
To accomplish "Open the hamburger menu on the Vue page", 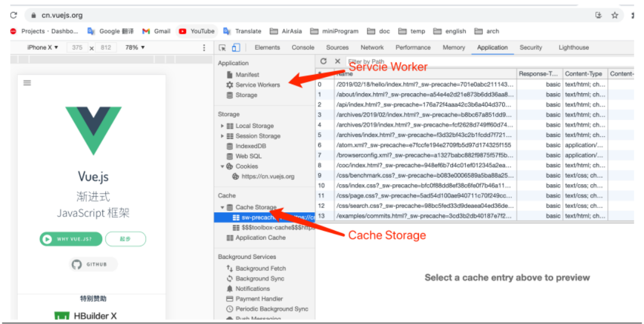I will [27, 83].
